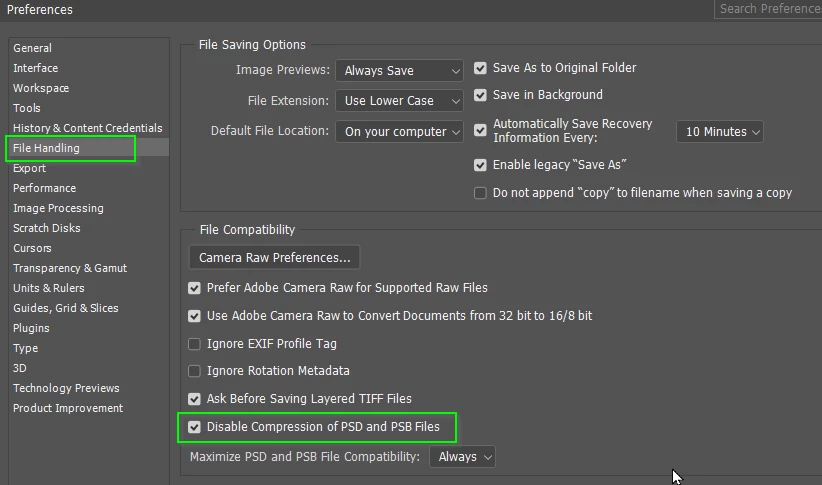Open the Default File Location dropdown
The image size is (822, 485).
tap(399, 132)
